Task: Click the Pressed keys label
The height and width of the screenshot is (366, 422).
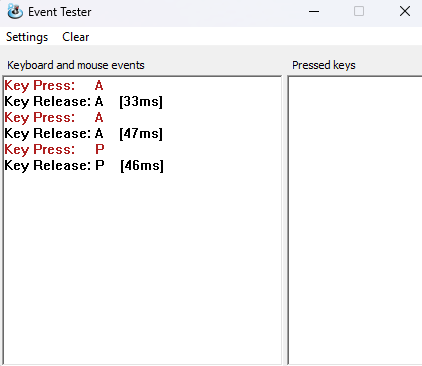Action: click(x=324, y=65)
